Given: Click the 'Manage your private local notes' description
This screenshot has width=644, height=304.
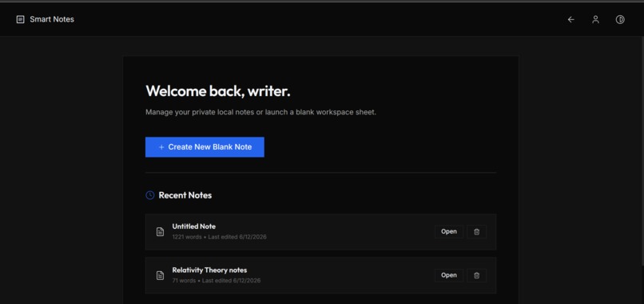Looking at the screenshot, I should [x=260, y=112].
